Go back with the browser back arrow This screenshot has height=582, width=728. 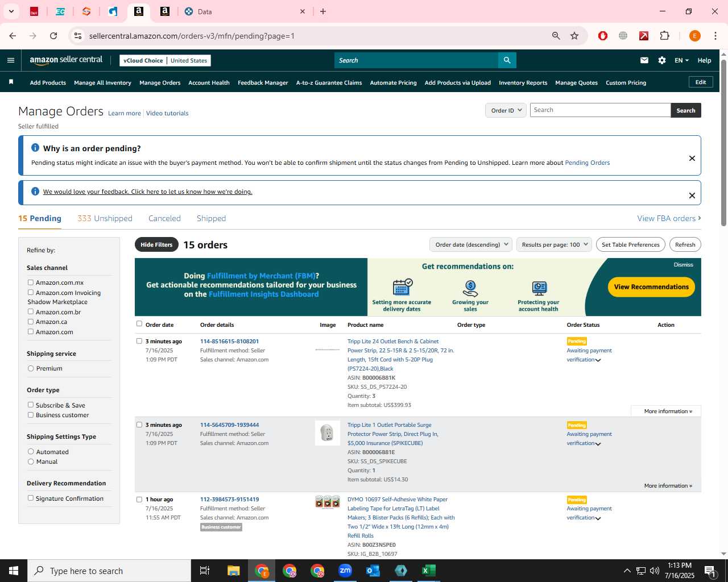(13, 36)
